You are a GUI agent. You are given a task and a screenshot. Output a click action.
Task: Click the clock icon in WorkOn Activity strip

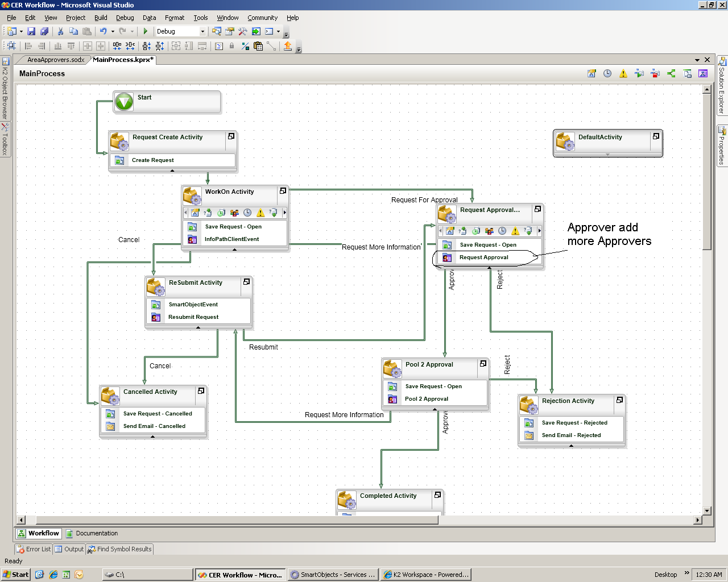247,213
